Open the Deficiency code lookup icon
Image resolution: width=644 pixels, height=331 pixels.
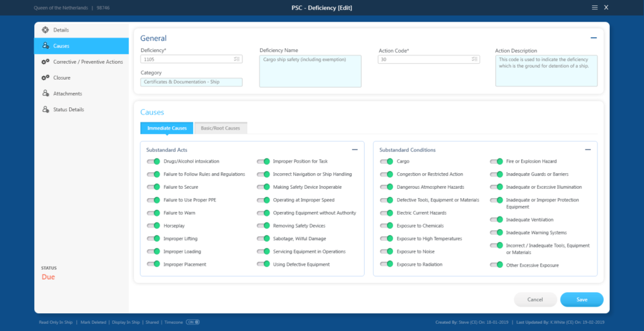(237, 59)
